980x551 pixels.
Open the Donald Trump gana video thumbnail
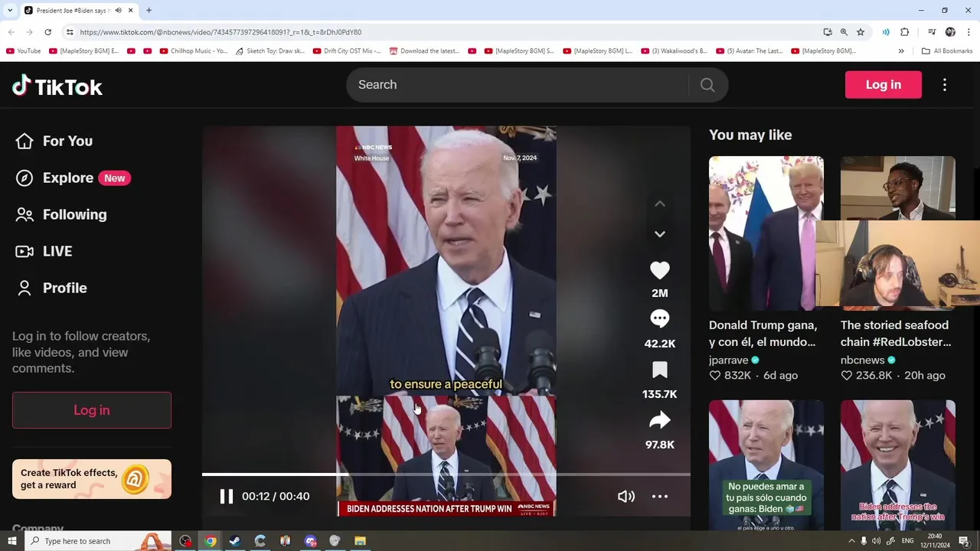click(766, 233)
